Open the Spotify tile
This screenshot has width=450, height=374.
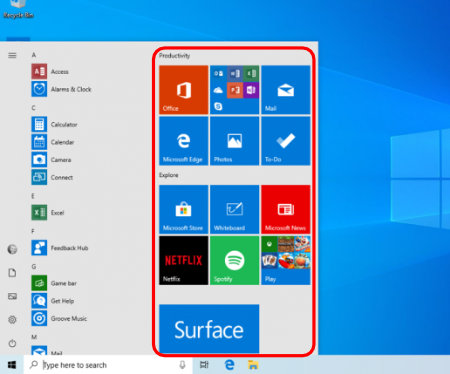[x=235, y=260]
